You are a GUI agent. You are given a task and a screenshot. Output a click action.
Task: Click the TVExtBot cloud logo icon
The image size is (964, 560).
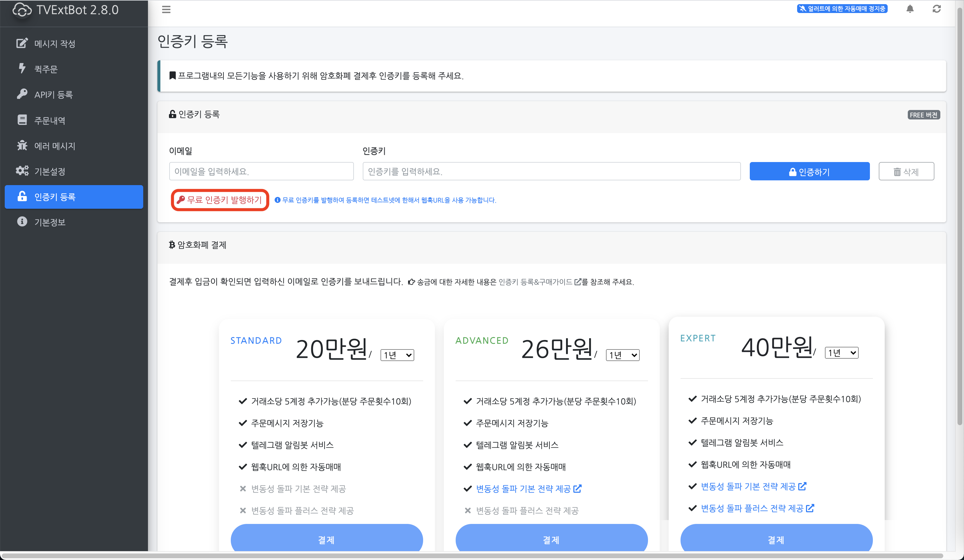point(22,10)
